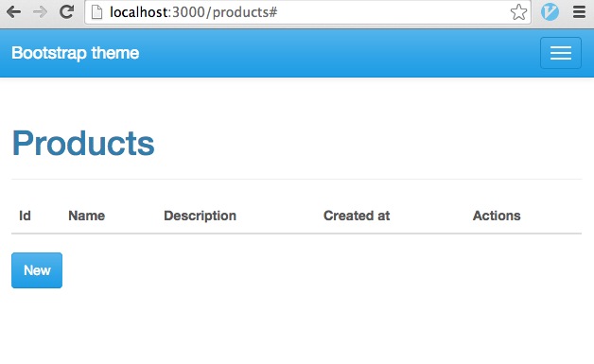Select the Name column header

tap(86, 216)
